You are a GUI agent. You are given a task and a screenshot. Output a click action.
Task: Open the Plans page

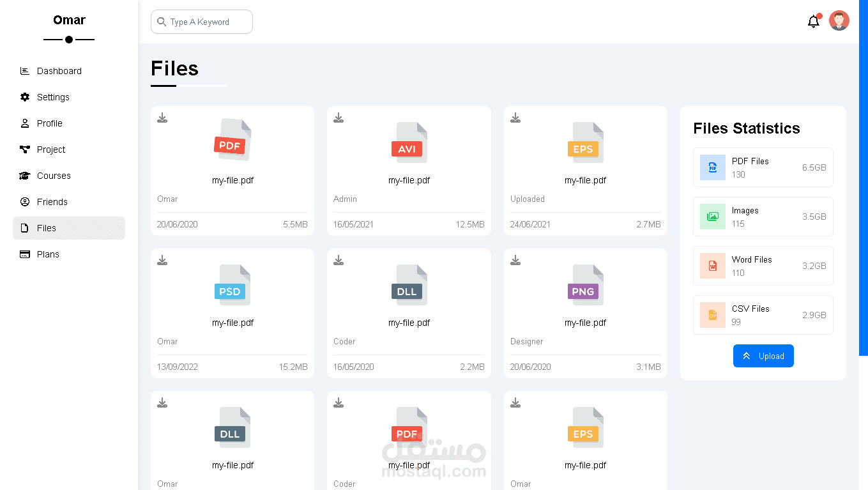coord(69,254)
